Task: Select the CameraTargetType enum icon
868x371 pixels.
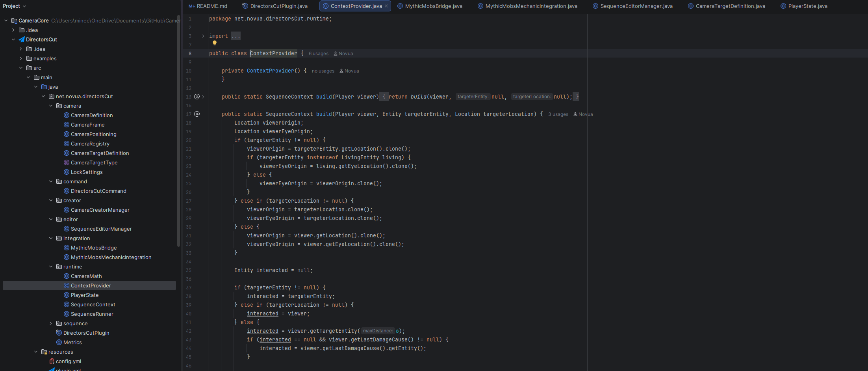Action: pos(67,162)
